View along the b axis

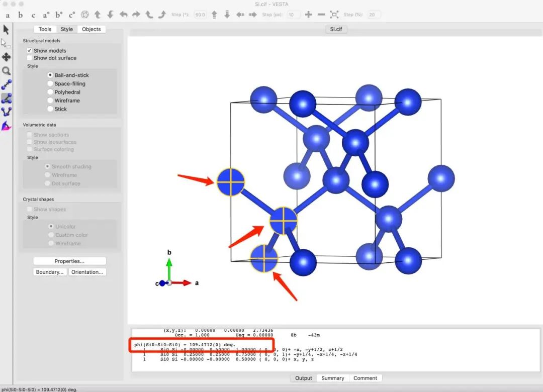click(x=21, y=15)
